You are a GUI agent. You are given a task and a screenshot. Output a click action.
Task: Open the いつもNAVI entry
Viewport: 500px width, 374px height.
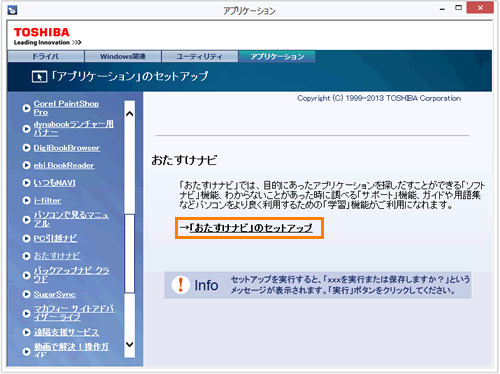54,183
